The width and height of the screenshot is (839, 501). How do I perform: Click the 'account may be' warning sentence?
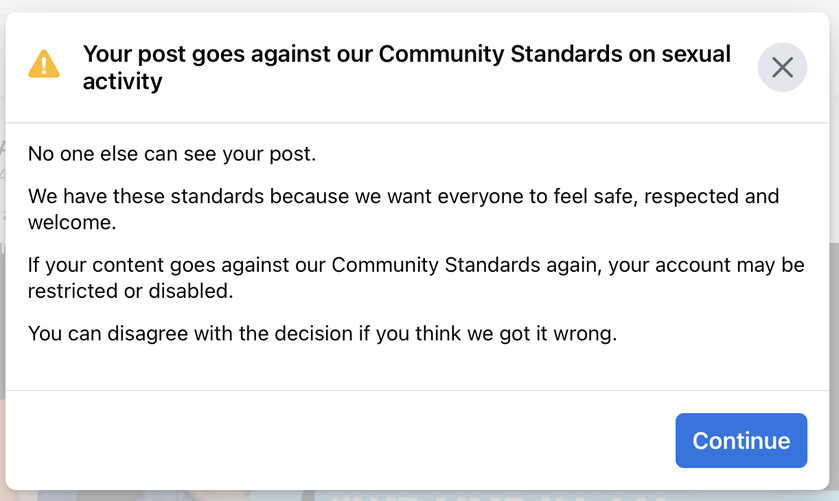[730, 265]
